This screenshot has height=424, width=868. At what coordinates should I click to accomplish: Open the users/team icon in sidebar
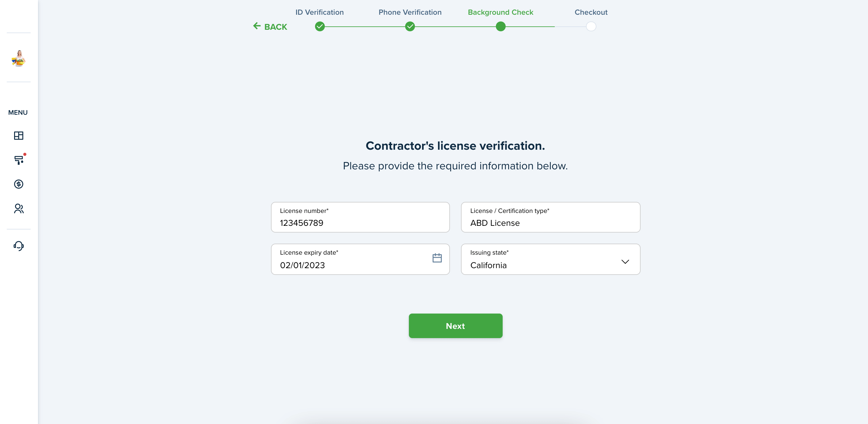click(18, 209)
